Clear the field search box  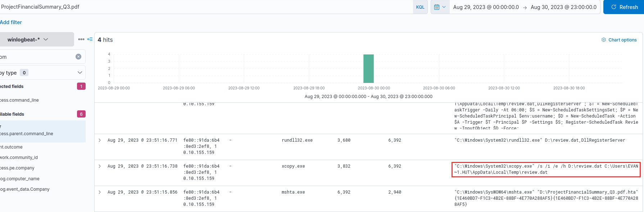pyautogui.click(x=78, y=57)
